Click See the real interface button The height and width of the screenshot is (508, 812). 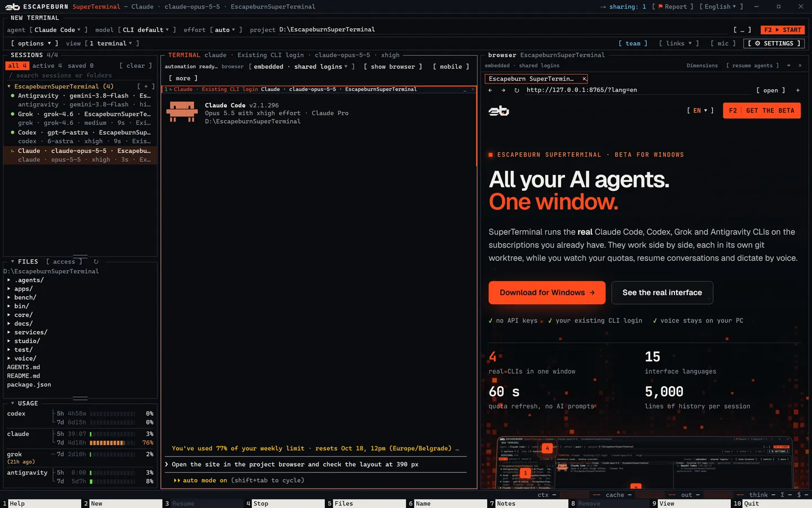click(662, 292)
